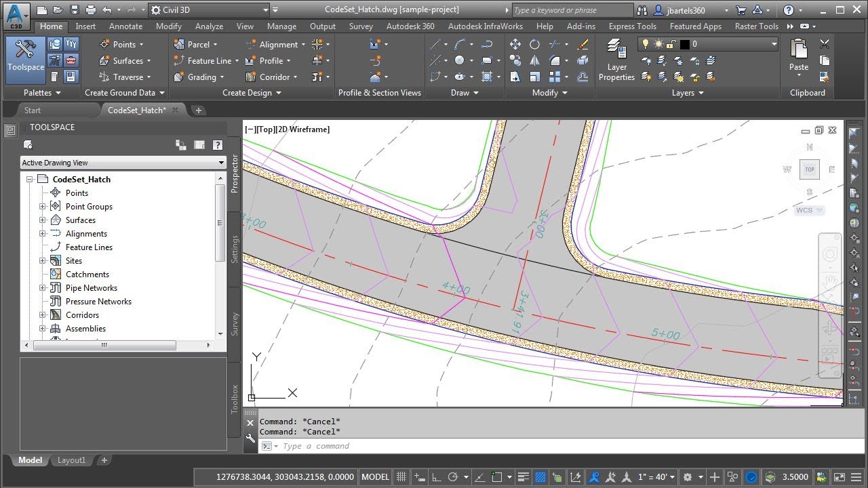The image size is (868, 488).
Task: Open the Civil 3D workspace dropdown
Action: point(209,10)
